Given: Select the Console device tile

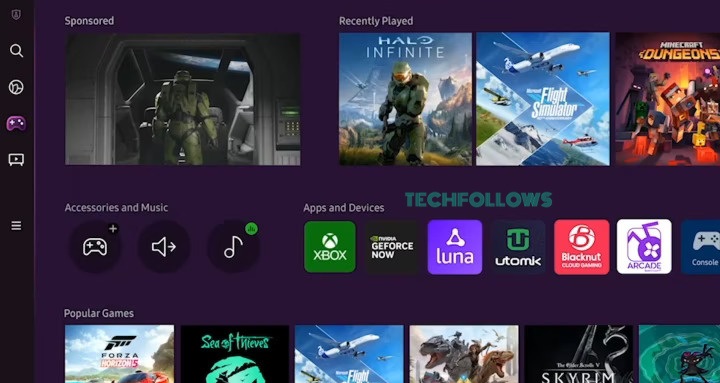Looking at the screenshot, I should coord(700,247).
